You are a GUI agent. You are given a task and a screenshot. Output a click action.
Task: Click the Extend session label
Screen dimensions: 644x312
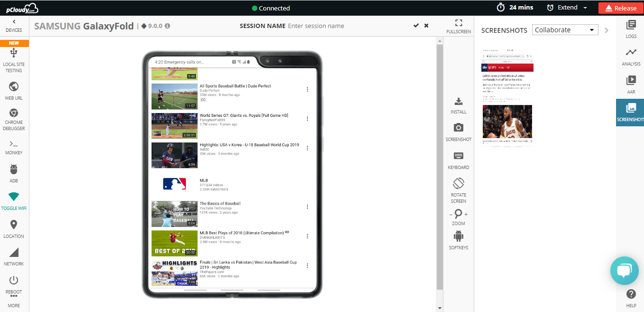pos(568,8)
